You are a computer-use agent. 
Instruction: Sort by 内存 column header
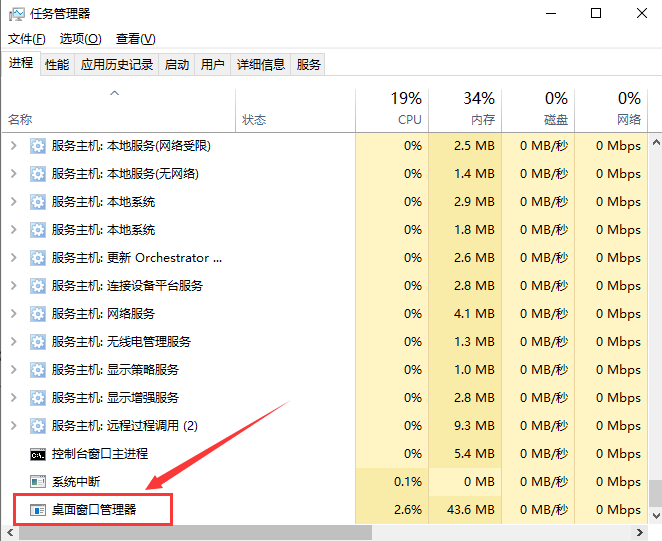465,111
